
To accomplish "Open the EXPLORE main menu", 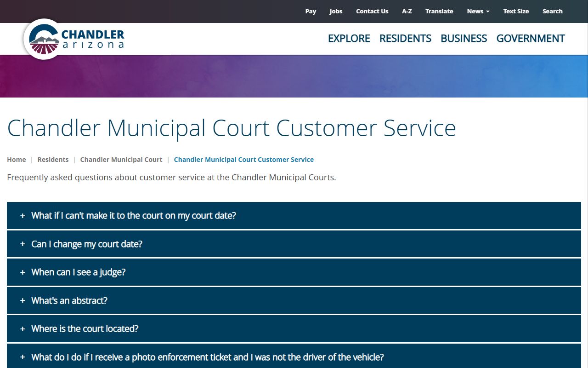I will point(349,38).
